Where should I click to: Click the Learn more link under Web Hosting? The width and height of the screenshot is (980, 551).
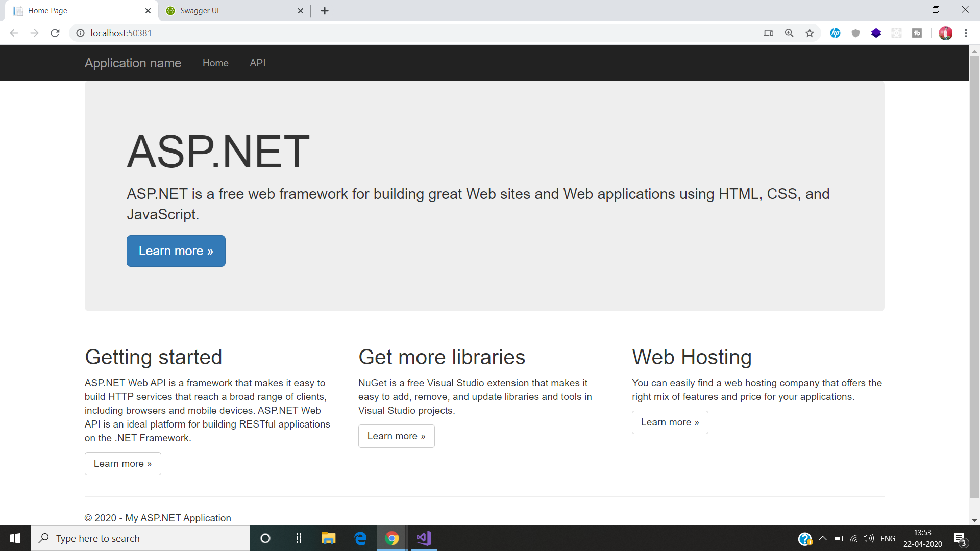670,422
